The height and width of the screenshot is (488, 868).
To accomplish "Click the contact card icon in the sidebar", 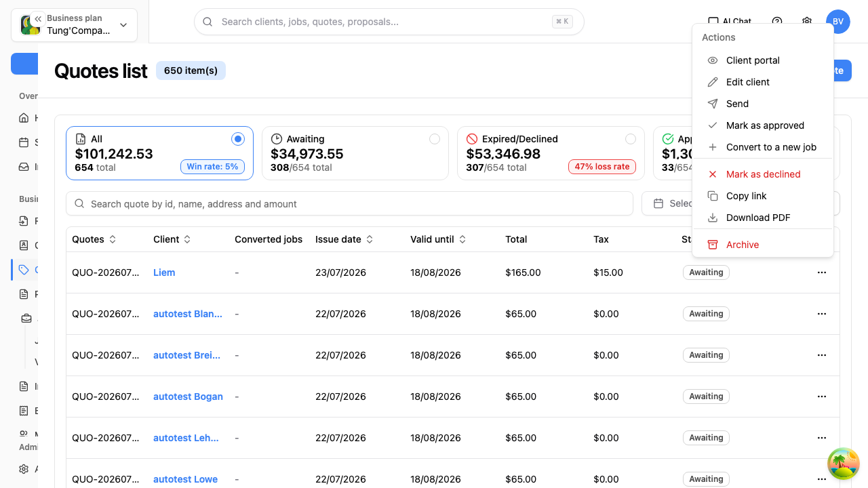I will 24,245.
